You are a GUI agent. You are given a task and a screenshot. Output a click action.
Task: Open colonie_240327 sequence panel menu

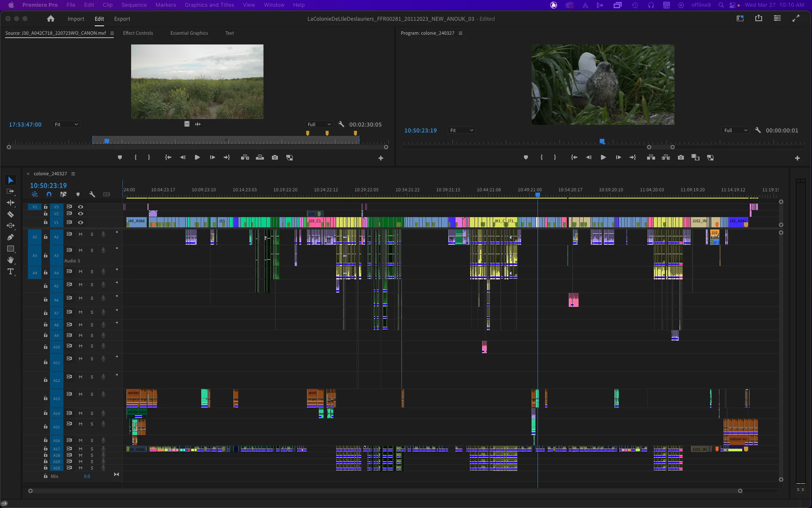[x=73, y=174]
